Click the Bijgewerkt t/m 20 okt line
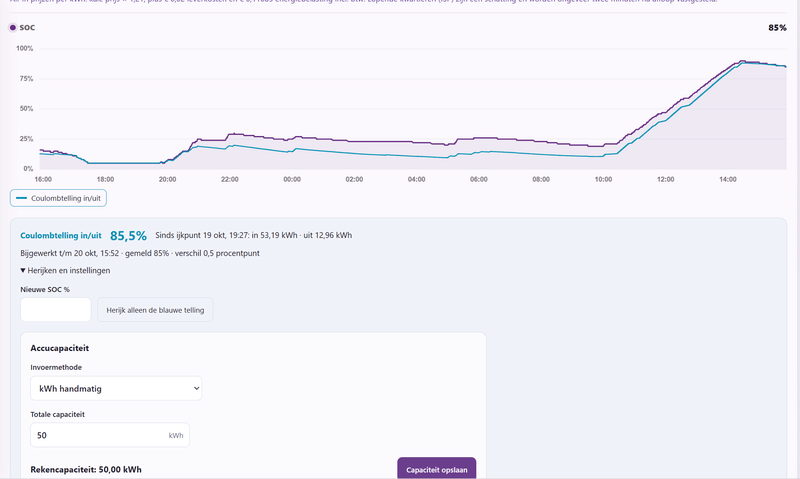 point(140,253)
